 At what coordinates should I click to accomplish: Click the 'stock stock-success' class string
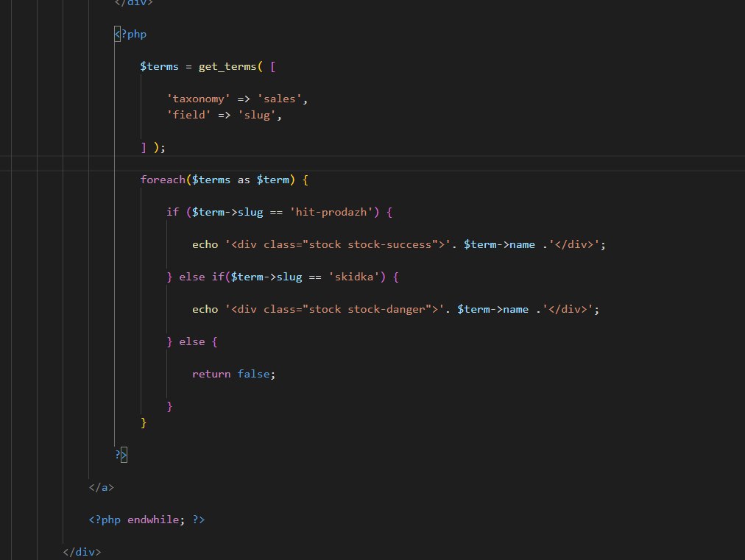point(370,244)
